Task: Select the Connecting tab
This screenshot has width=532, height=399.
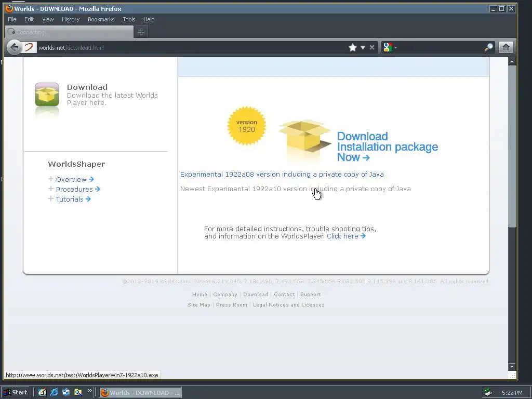Action: pyautogui.click(x=69, y=32)
